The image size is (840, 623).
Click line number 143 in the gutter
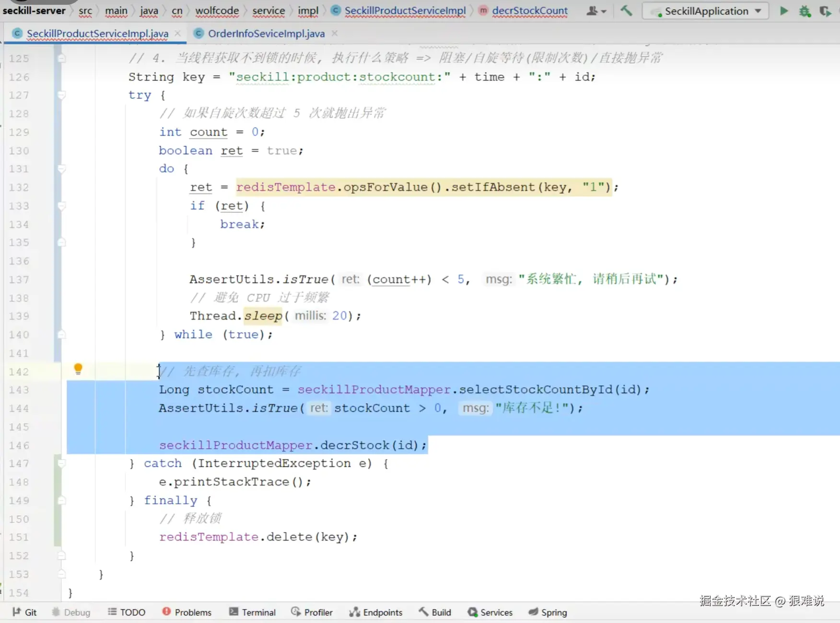coord(19,390)
